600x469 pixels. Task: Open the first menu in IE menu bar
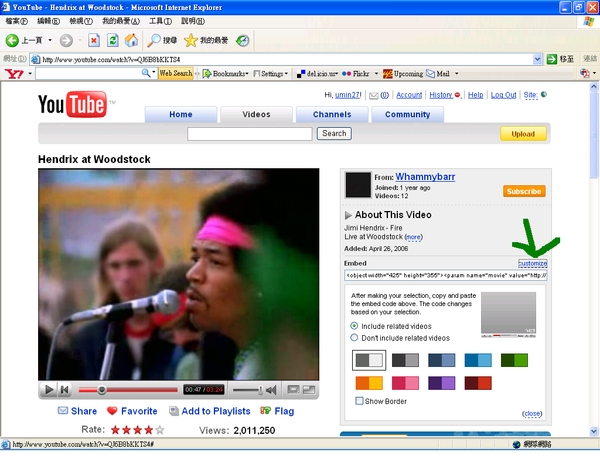16,21
